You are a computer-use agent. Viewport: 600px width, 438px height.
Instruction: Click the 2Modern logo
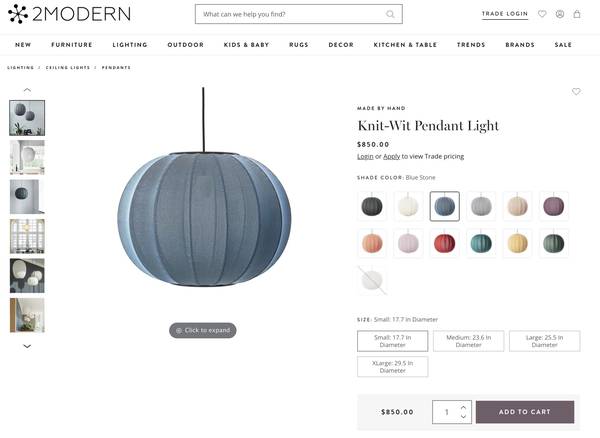pyautogui.click(x=69, y=14)
